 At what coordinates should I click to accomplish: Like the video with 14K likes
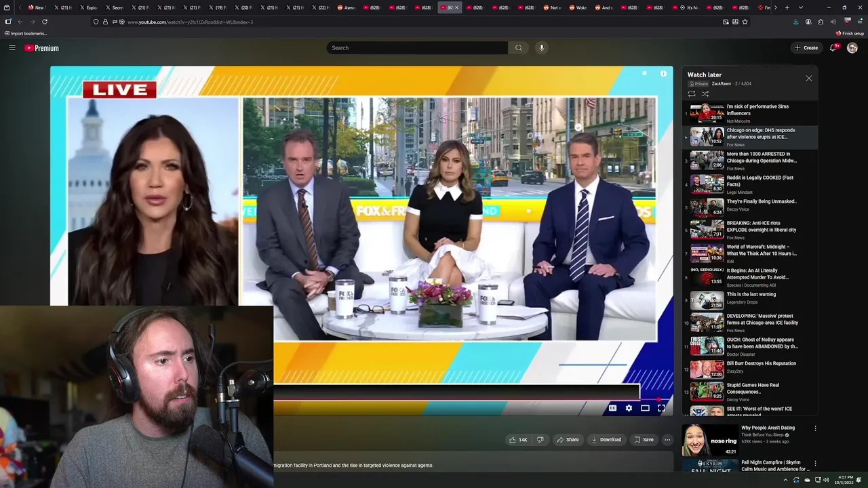[x=518, y=440]
